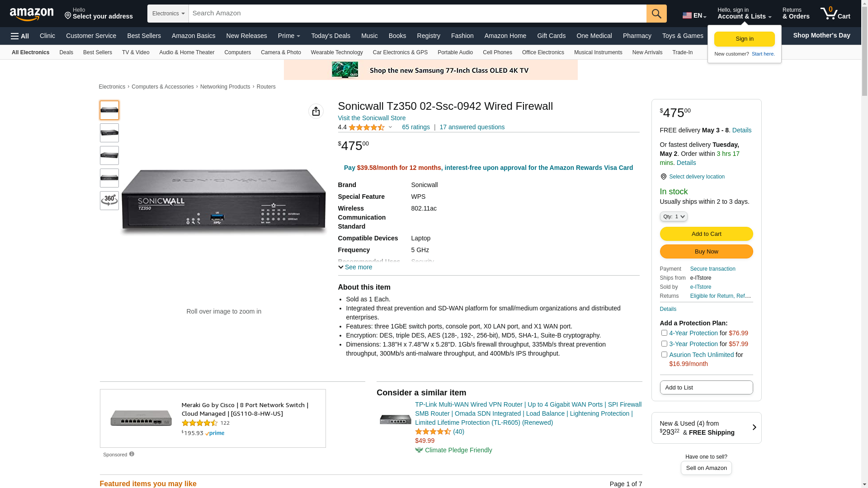Select the second product thumbnail image
The image size is (868, 488).
pyautogui.click(x=109, y=133)
